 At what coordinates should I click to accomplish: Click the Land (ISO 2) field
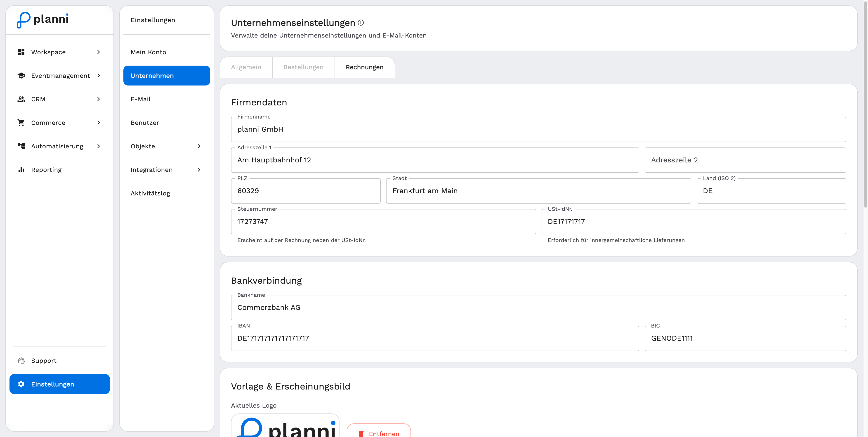point(771,191)
